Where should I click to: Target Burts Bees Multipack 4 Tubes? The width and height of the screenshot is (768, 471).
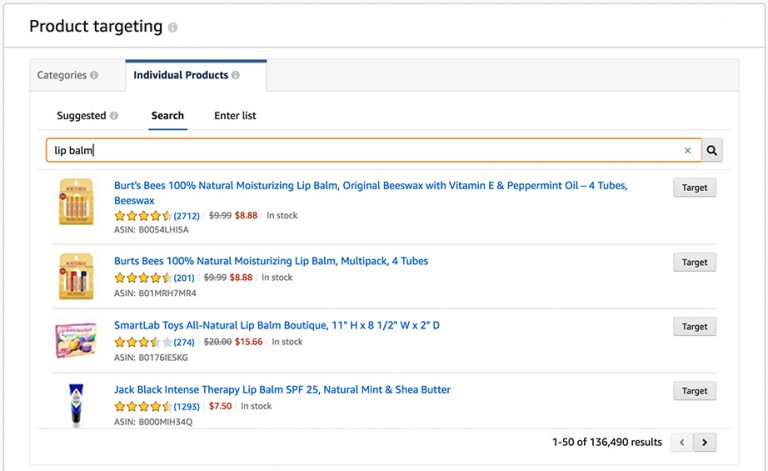[695, 262]
